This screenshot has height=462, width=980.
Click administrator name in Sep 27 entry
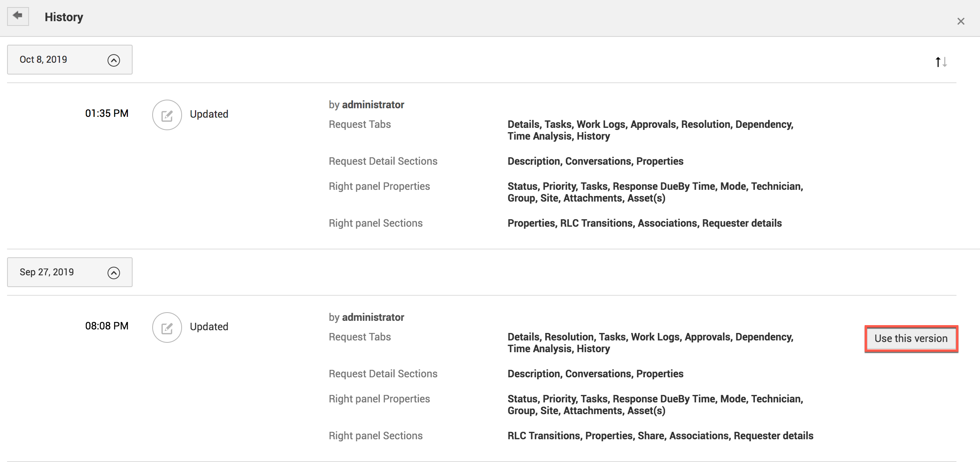373,317
